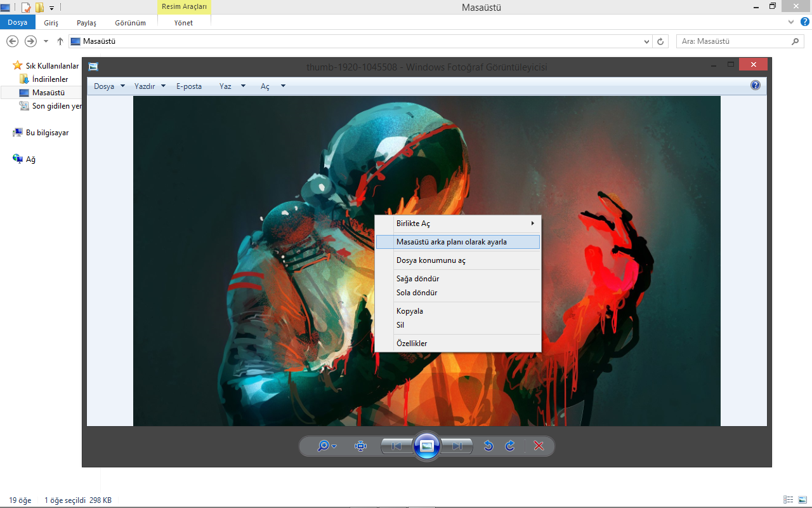812x508 pixels.
Task: Open İndirilenler in the navigation pane
Action: point(50,79)
